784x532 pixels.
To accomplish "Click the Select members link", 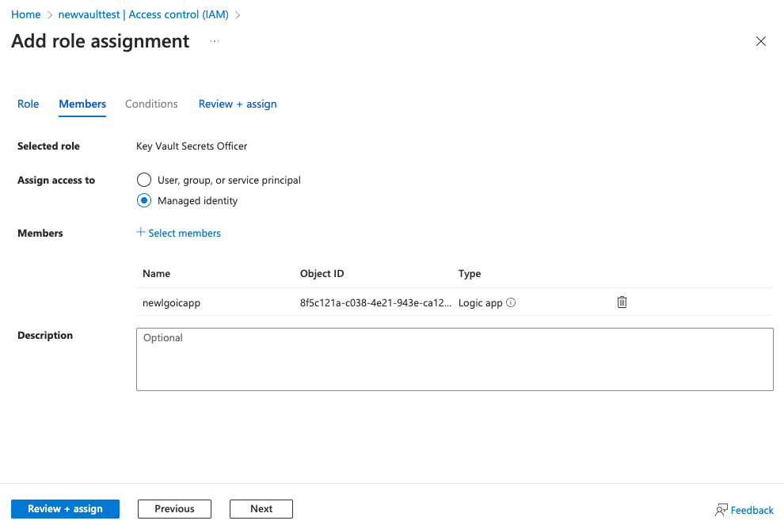I will pos(185,233).
